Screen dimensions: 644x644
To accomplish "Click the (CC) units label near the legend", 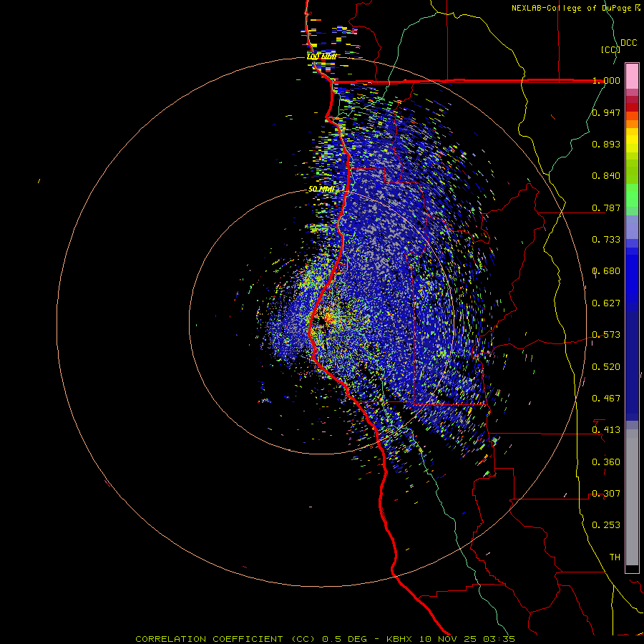I will 610,49.
